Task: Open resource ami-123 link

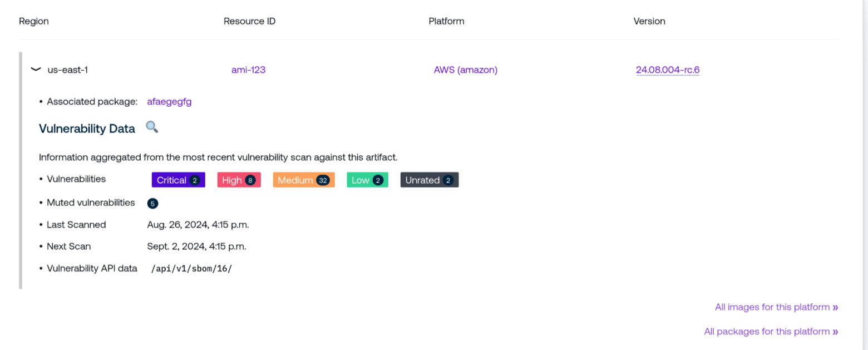Action: [x=248, y=70]
